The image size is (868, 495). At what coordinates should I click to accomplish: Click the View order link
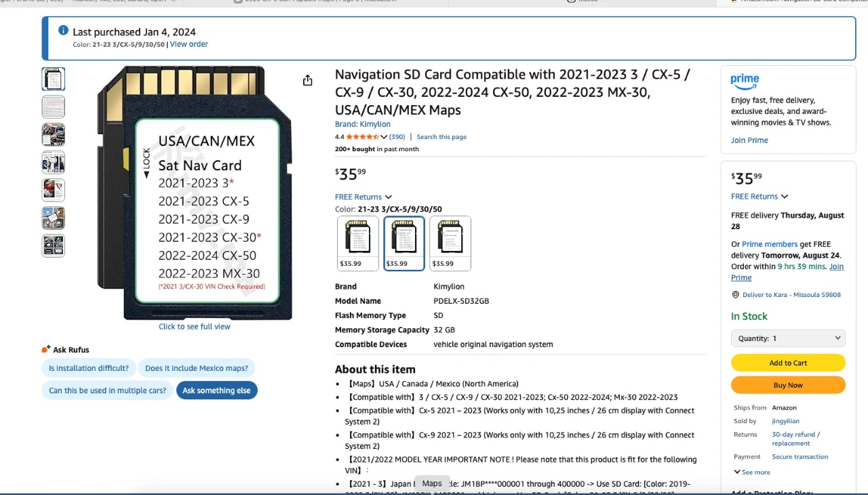(189, 44)
